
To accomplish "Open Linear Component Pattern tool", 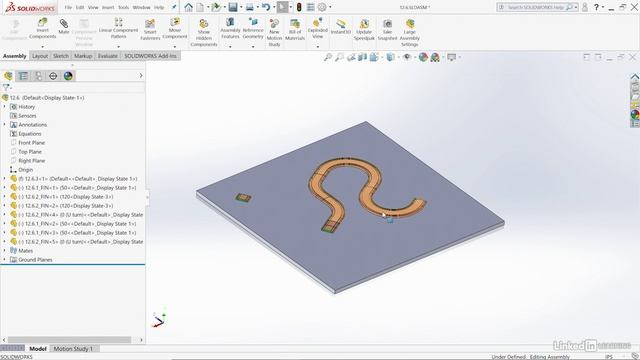I will pos(118,29).
